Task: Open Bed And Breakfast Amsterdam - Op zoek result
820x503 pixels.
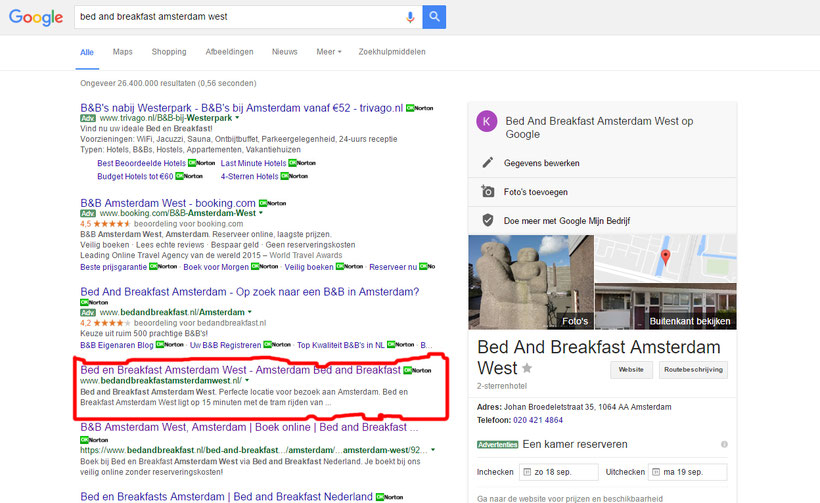Action: (249, 292)
